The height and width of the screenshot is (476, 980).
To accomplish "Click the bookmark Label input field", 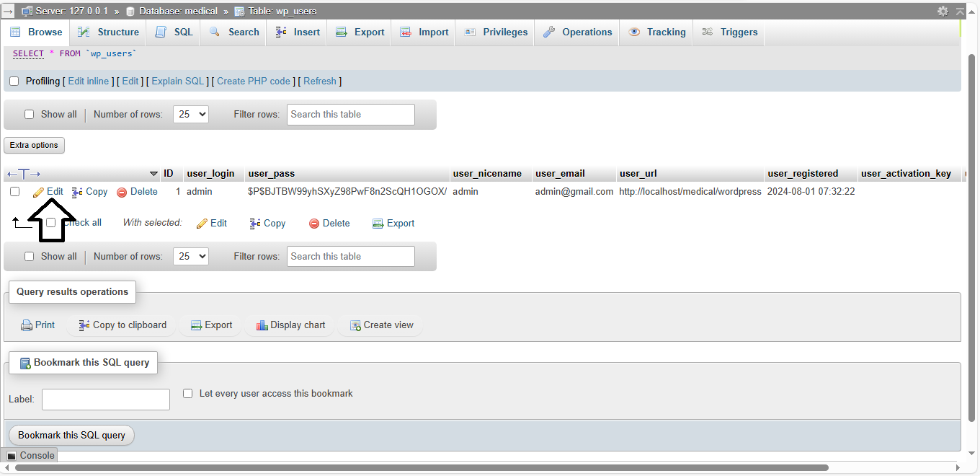I will [x=106, y=400].
